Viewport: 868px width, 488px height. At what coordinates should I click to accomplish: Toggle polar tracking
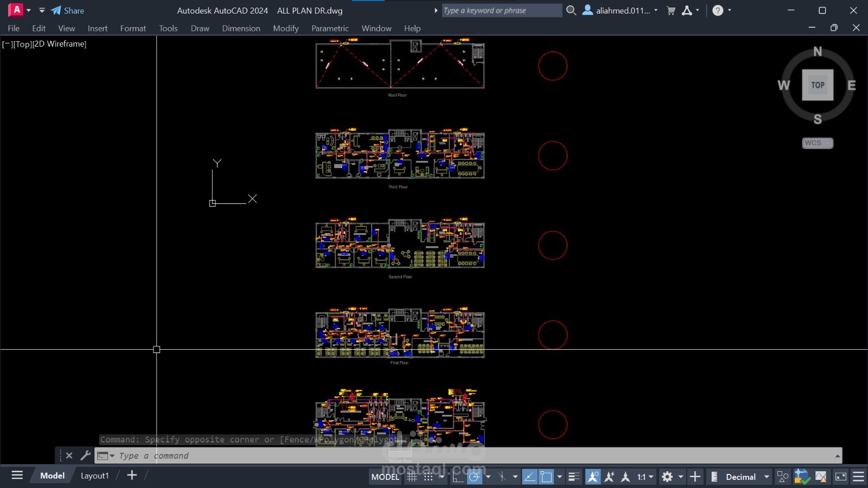475,477
